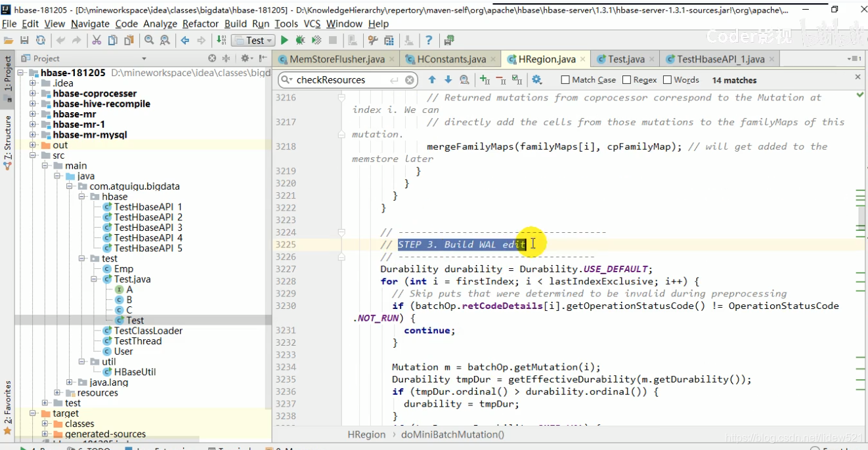Screen dimensions: 868x450
Task: Click the Save All disk icon
Action: [24, 40]
